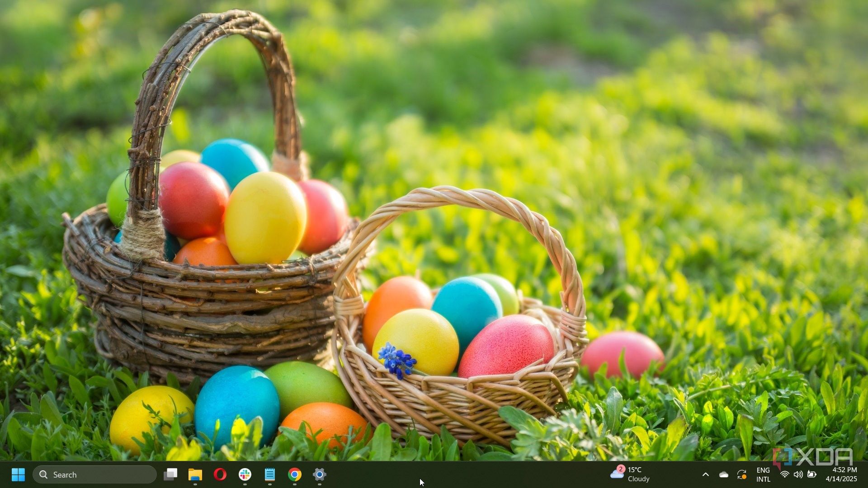Image resolution: width=868 pixels, height=488 pixels.
Task: Click the OneDrive cloud tray icon
Action: [x=724, y=474]
